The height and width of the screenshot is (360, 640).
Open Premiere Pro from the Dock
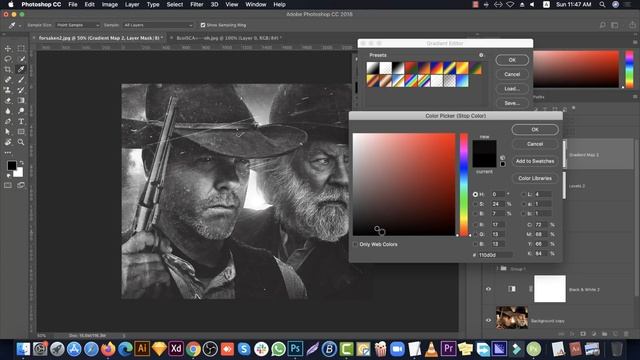click(x=448, y=349)
